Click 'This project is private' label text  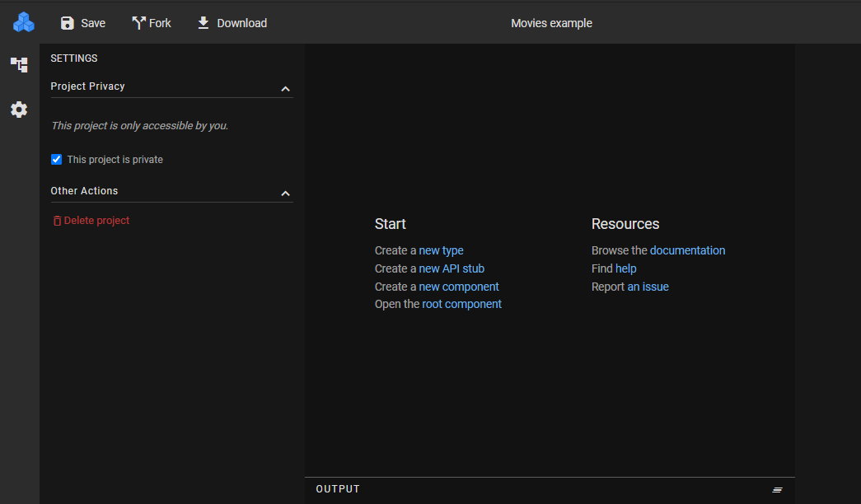[x=115, y=159]
